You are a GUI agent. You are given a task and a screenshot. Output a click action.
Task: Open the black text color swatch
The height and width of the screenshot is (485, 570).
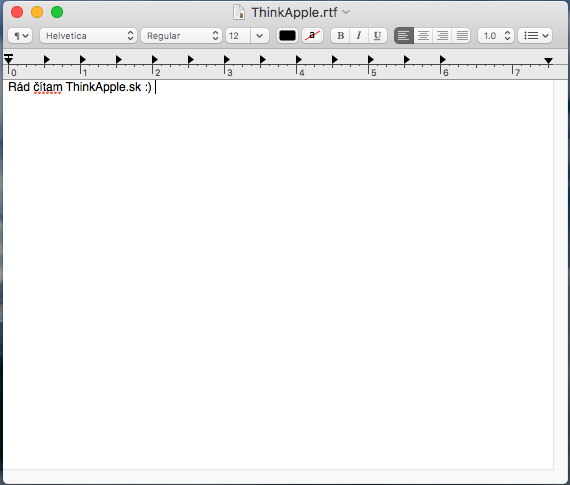click(287, 36)
